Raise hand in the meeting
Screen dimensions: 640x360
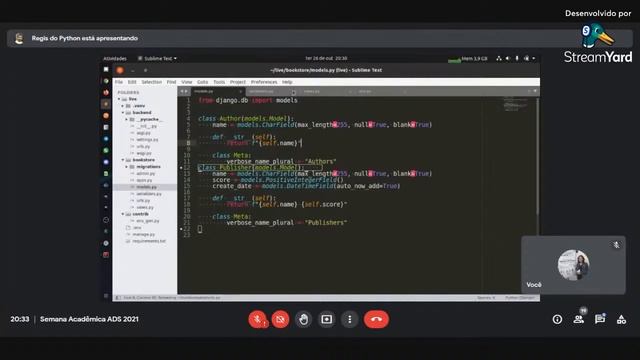(x=303, y=319)
